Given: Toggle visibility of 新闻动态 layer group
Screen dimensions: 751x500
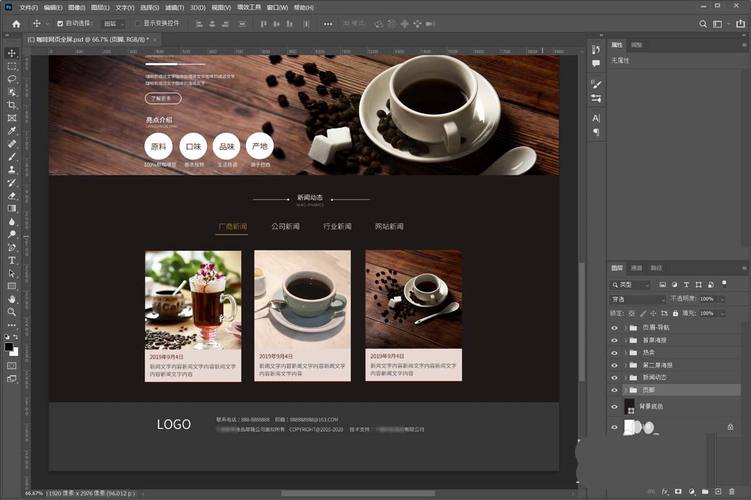Looking at the screenshot, I should [615, 377].
